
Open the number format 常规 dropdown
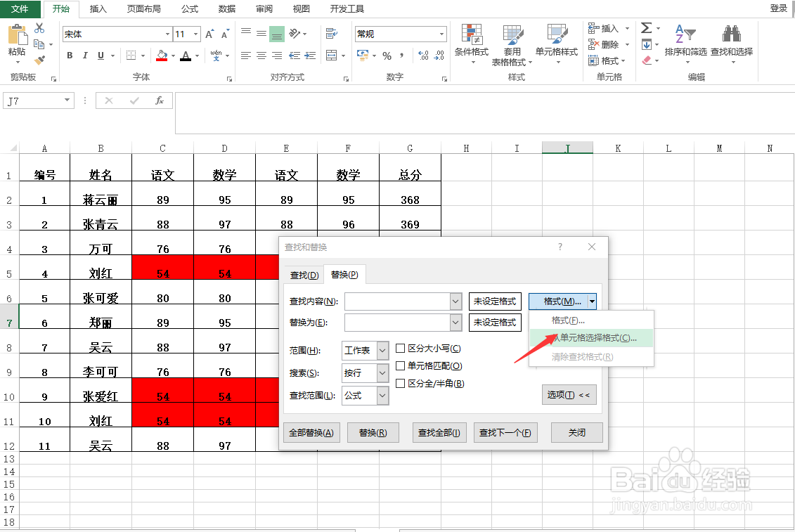coord(441,34)
